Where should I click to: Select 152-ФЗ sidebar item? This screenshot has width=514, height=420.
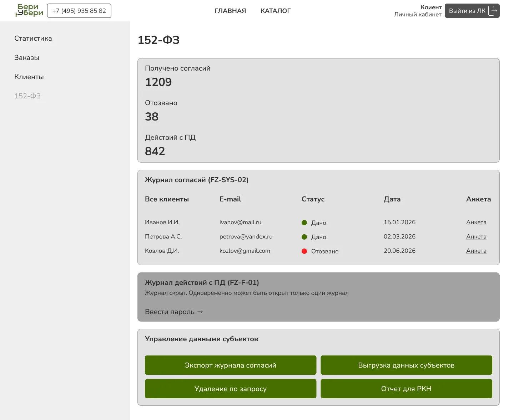27,96
